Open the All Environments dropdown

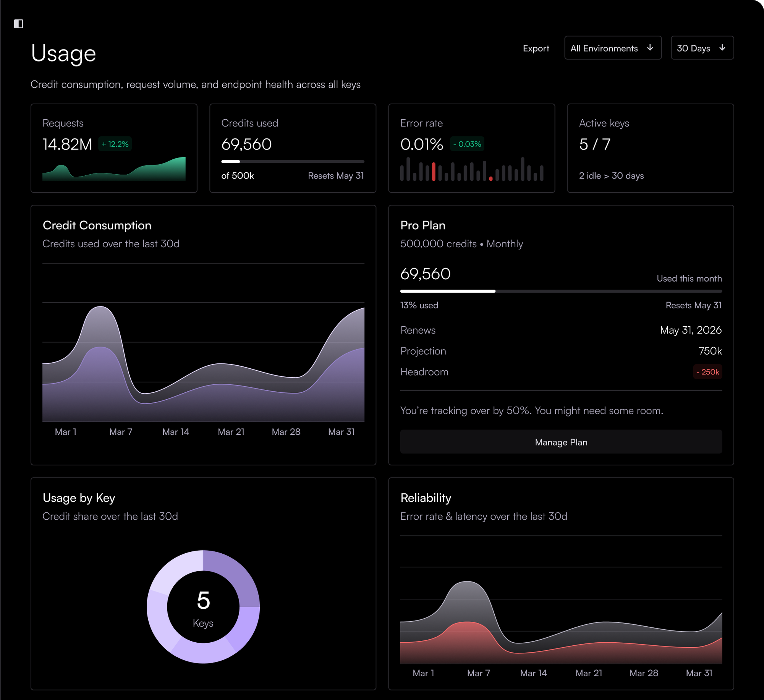tap(613, 48)
